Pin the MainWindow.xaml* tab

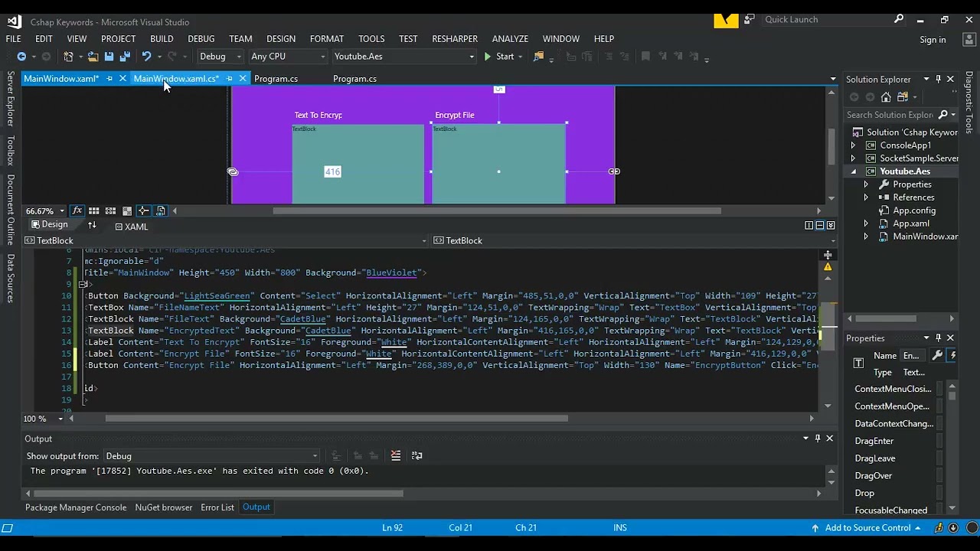point(109,79)
